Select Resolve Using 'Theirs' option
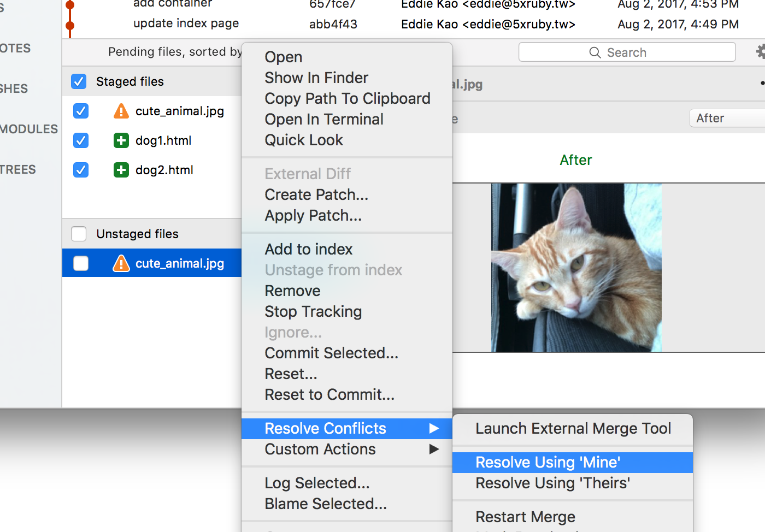Image resolution: width=765 pixels, height=532 pixels. pos(552,483)
